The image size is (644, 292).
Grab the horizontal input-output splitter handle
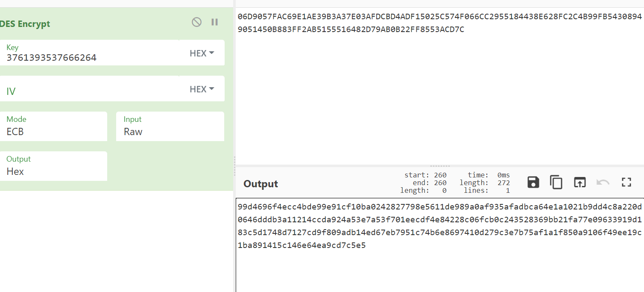(440, 166)
